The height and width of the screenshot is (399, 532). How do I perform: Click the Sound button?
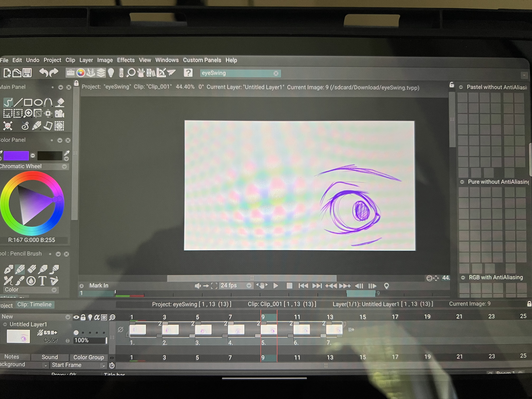pos(50,357)
